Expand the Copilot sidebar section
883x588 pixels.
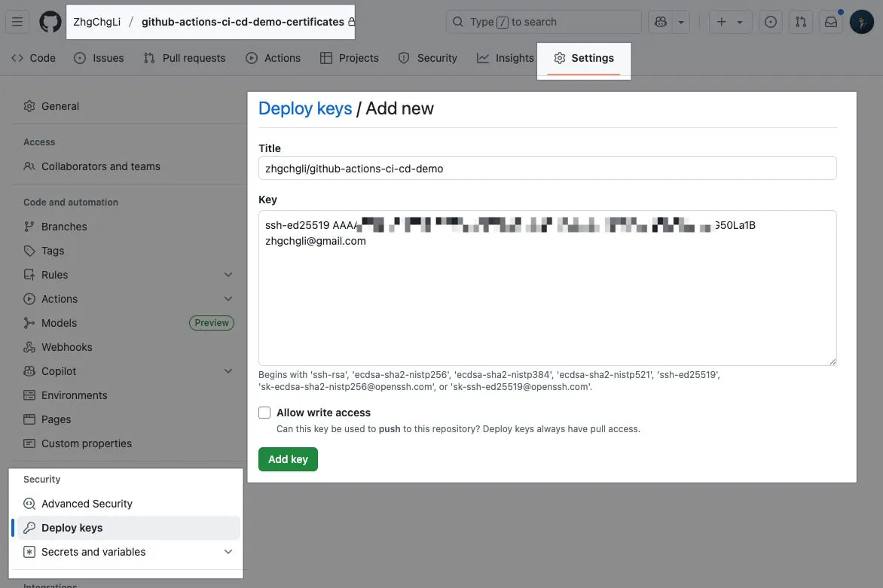[x=228, y=371]
